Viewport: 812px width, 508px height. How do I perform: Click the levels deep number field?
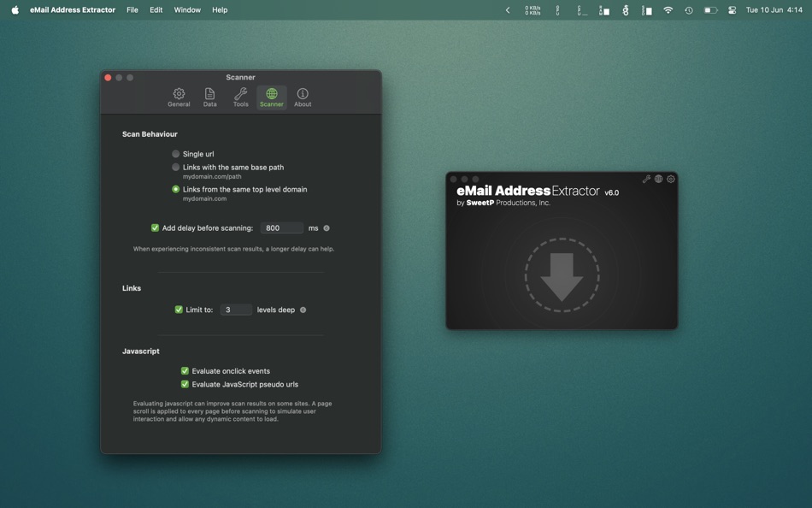(x=236, y=310)
